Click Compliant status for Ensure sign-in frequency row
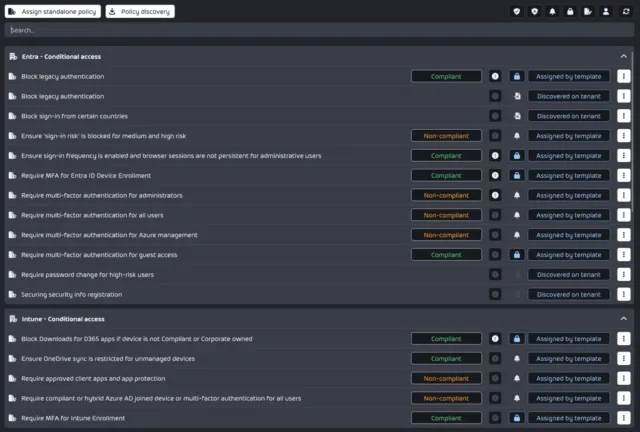The image size is (640, 432). click(x=446, y=156)
